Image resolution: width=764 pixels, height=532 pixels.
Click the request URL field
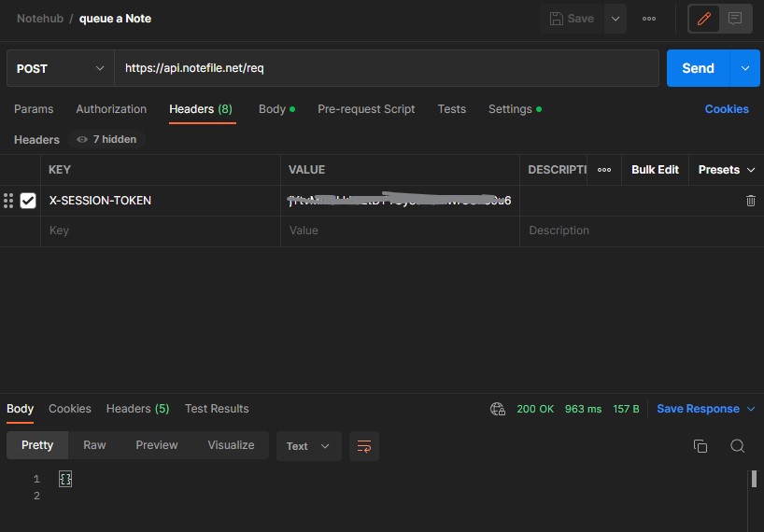click(387, 68)
